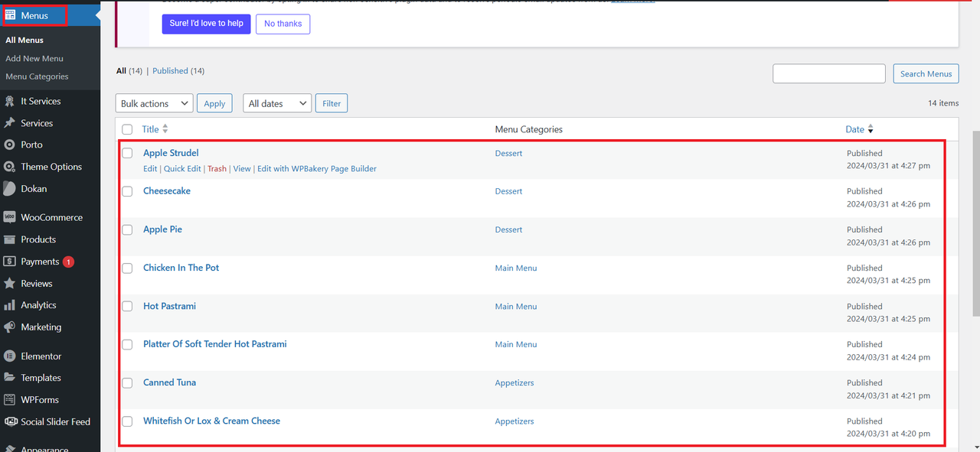This screenshot has width=980, height=452.
Task: Click the Templates folder icon
Action: coord(10,378)
